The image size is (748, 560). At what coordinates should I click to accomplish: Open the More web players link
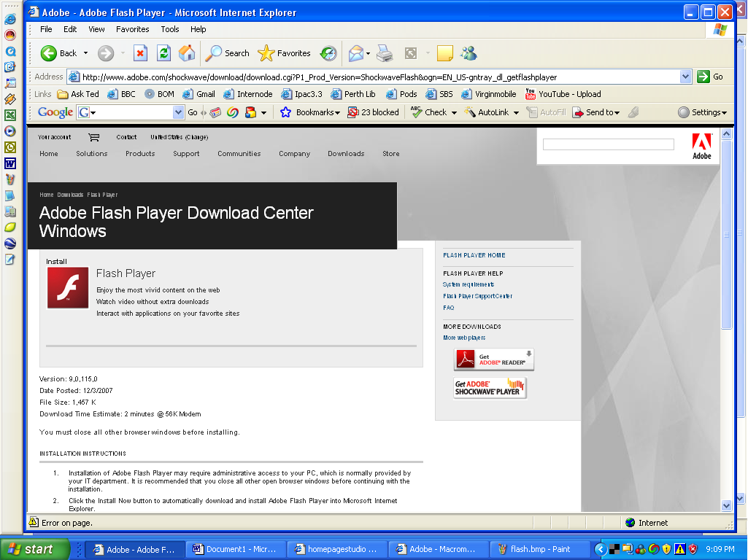click(464, 338)
